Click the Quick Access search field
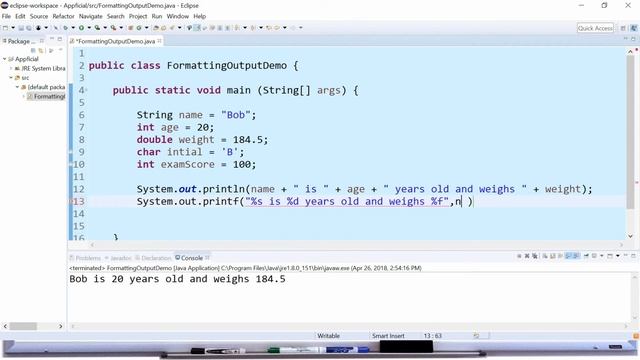The image size is (640, 360). coord(595,28)
